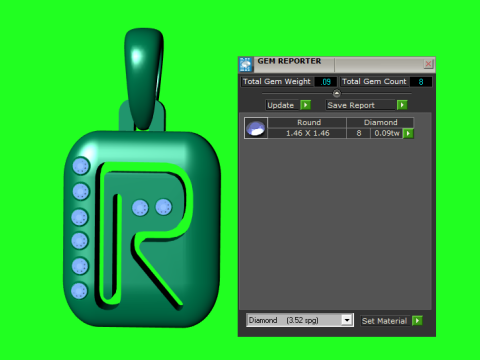Select the bottom gem on pendant's left edge
The height and width of the screenshot is (360, 480).
point(79,291)
